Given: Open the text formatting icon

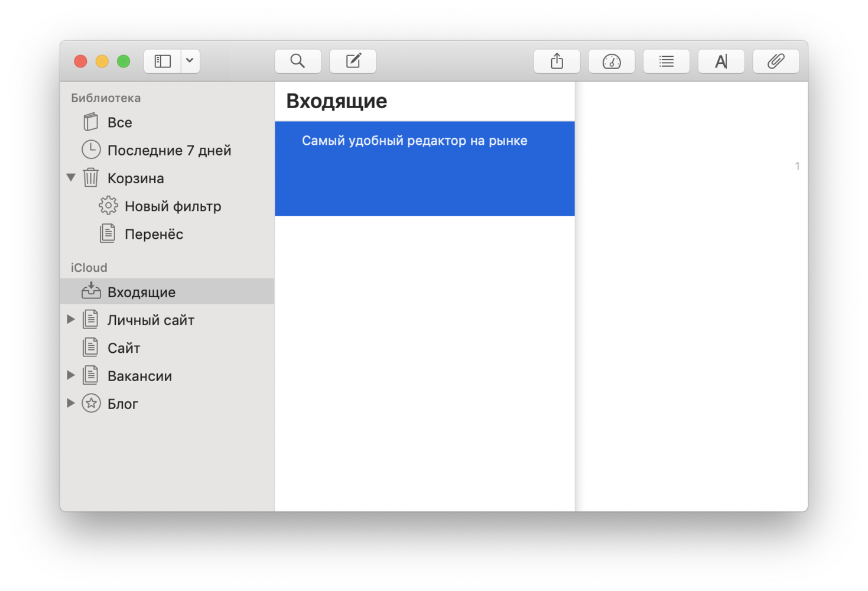Looking at the screenshot, I should point(721,61).
